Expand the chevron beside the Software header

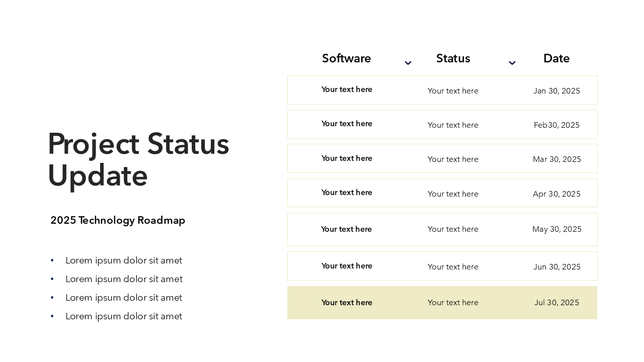408,63
